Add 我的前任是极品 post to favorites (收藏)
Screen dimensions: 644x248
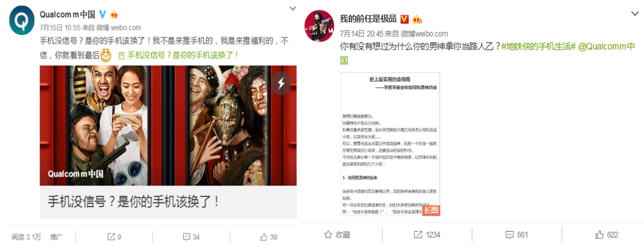point(338,235)
